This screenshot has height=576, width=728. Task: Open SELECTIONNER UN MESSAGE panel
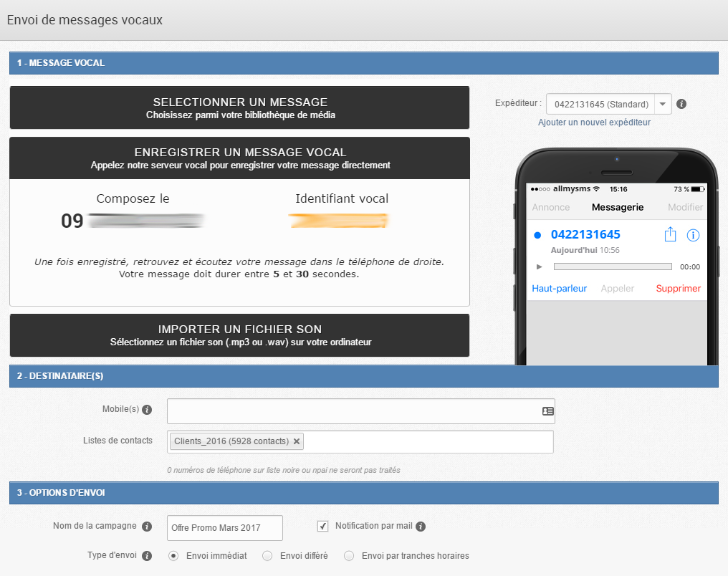tap(239, 107)
